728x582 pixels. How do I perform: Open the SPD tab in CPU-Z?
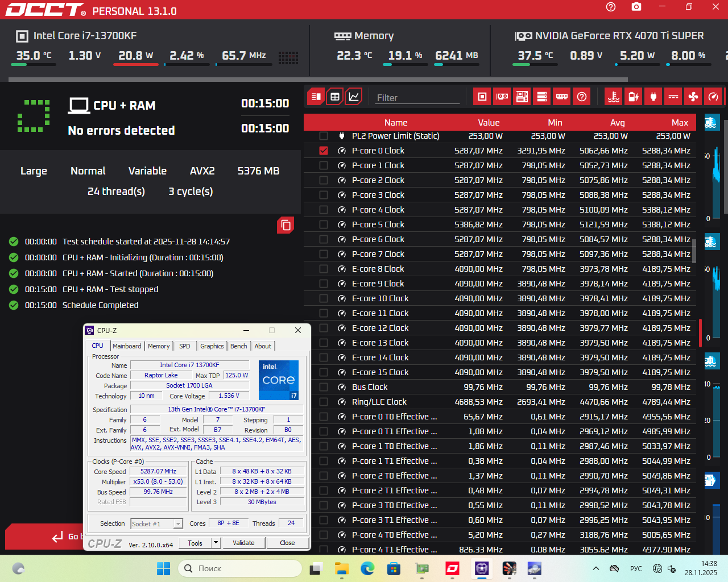[x=185, y=346]
